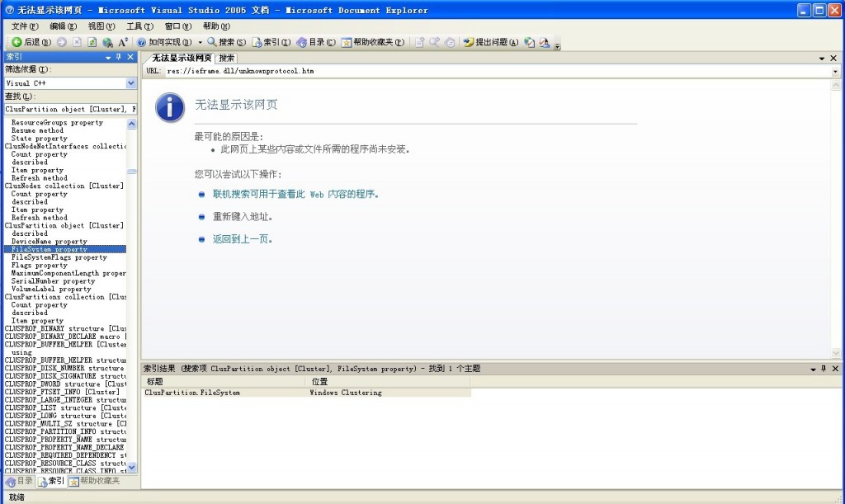Expand the URL address dropdown arrow
Screen dimensions: 845x504
(835, 71)
